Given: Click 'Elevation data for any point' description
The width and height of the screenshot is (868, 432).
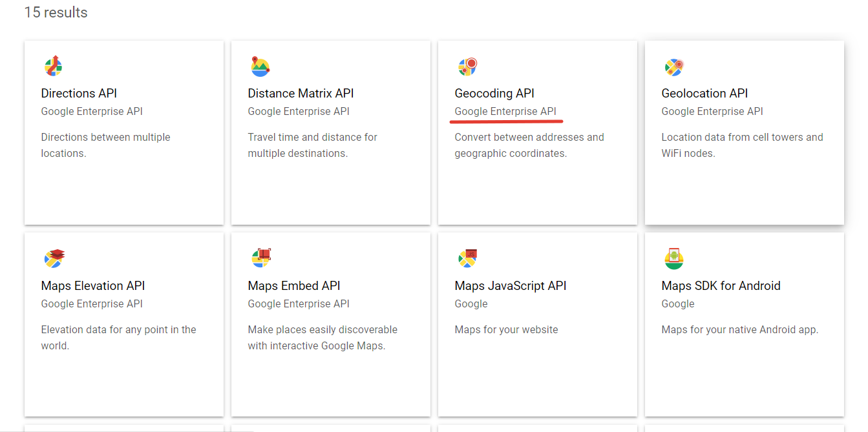Looking at the screenshot, I should point(119,338).
